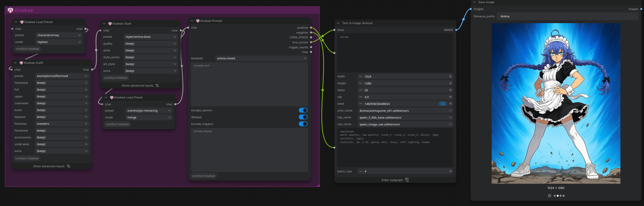This screenshot has height=206, width=644.
Task: Click the Kisekae Prompt node icon
Action: click(198, 21)
